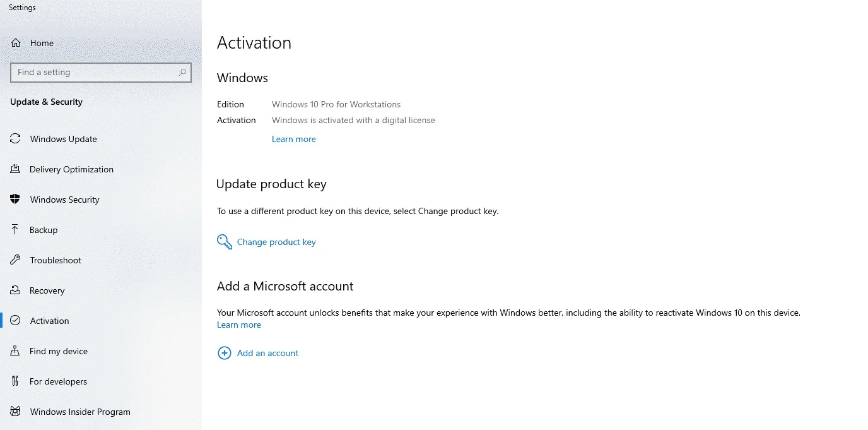Click Learn more under Microsoft account
Image resolution: width=868 pixels, height=430 pixels.
click(x=239, y=325)
